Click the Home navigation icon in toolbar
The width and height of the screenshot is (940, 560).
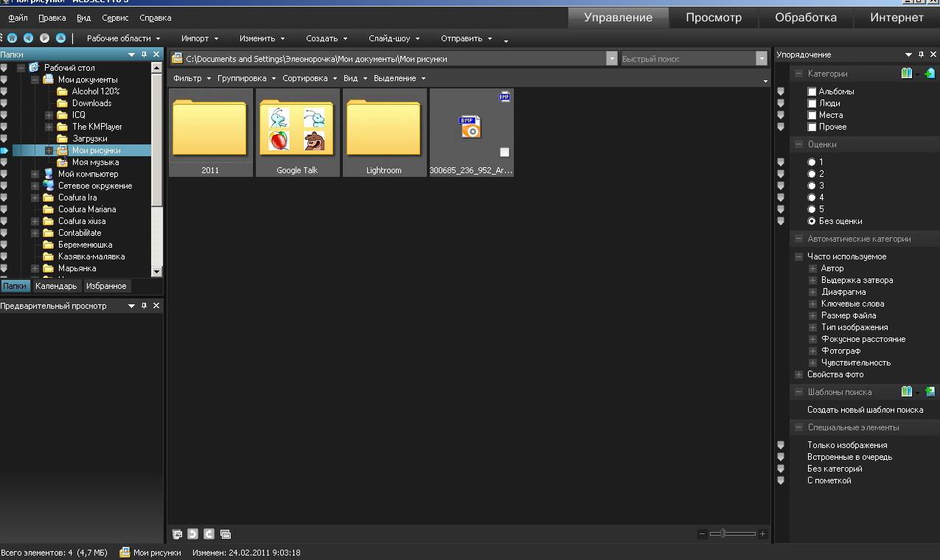click(12, 38)
